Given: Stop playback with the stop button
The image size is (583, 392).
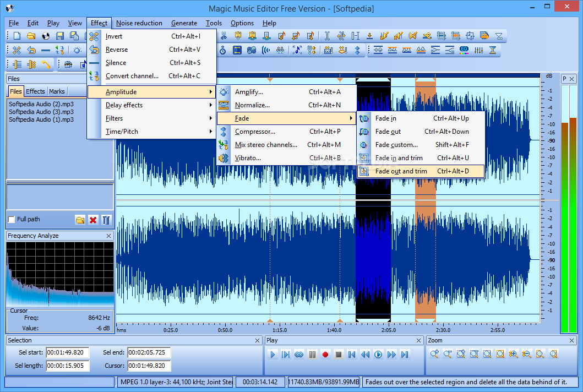Looking at the screenshot, I should pyautogui.click(x=339, y=355).
